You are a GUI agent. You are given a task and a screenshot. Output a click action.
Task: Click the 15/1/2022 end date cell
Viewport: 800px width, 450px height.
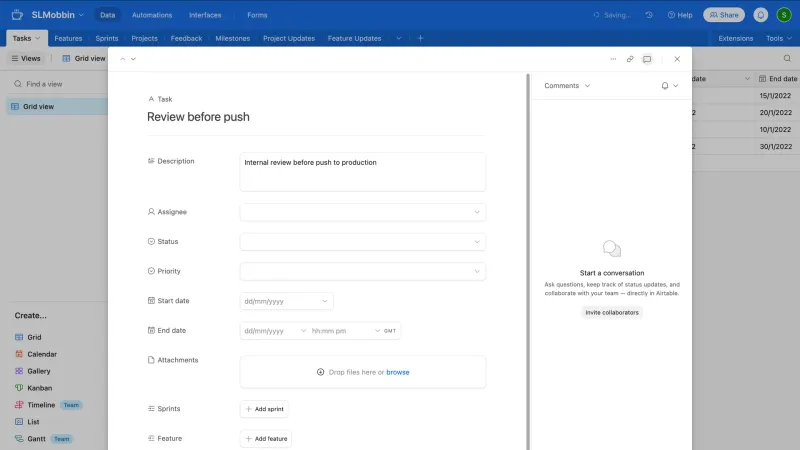coord(777,95)
